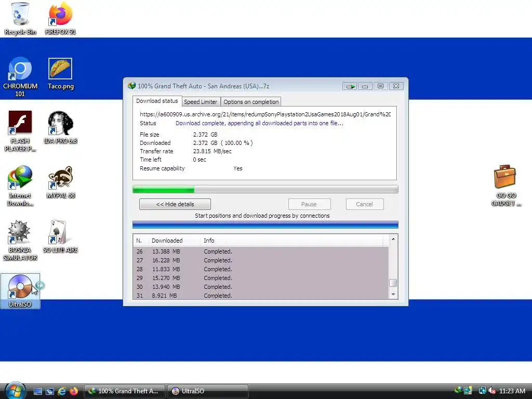Viewport: 532px width, 399px height.
Task: Click the connections list scroll down arrow
Action: click(393, 295)
